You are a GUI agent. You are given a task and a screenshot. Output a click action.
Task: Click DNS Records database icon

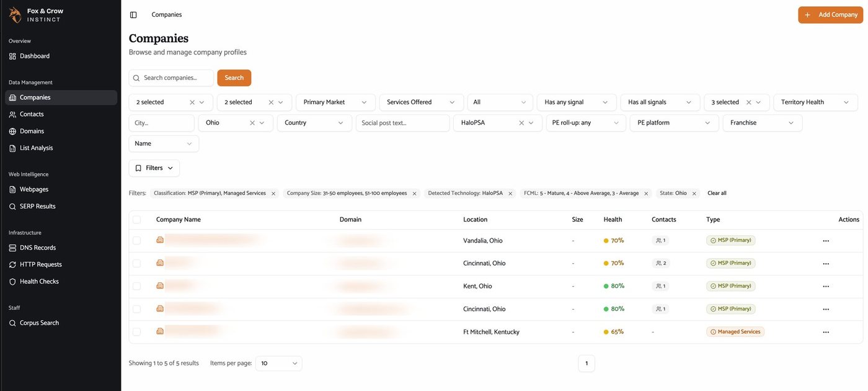point(12,248)
